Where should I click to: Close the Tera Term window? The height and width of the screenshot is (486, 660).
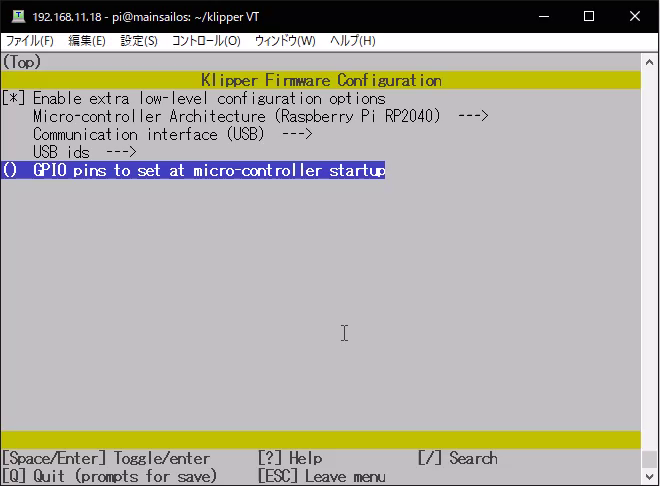(635, 16)
